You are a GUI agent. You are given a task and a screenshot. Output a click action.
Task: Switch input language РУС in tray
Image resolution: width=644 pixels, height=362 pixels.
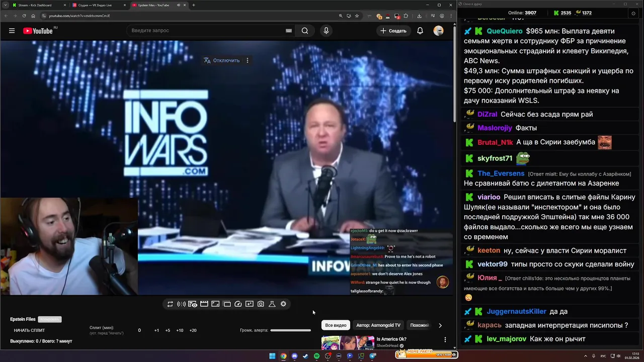603,356
